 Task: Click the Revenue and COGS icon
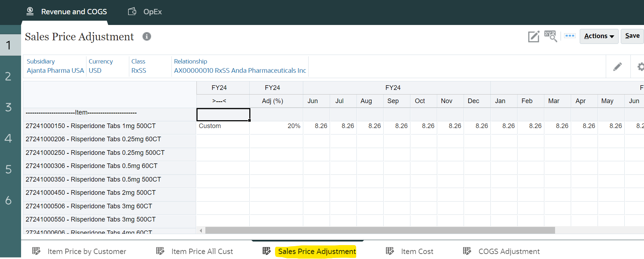tap(30, 11)
